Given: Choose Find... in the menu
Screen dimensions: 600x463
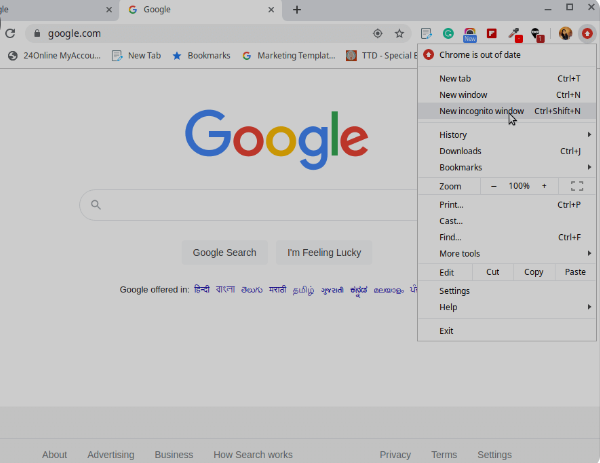Looking at the screenshot, I should (507, 237).
